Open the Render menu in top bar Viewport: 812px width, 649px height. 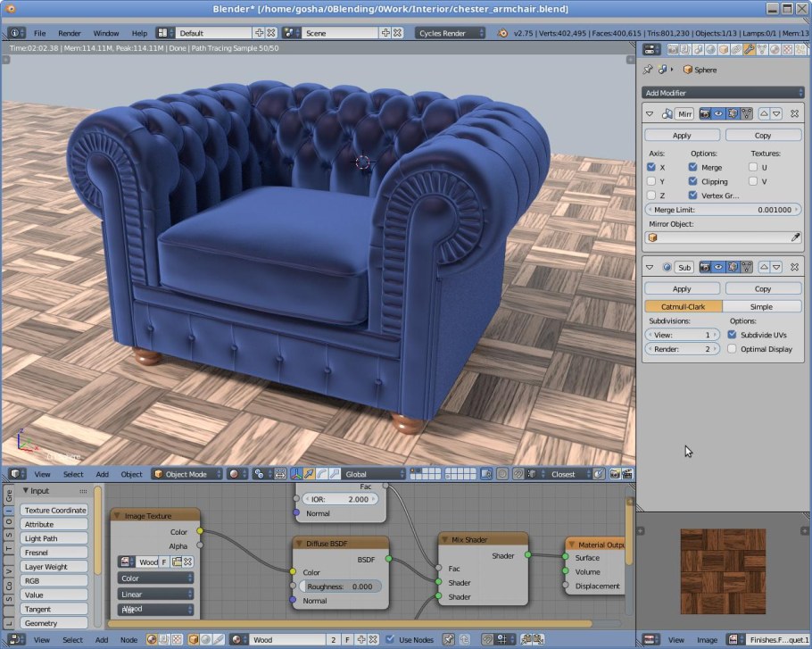point(70,33)
